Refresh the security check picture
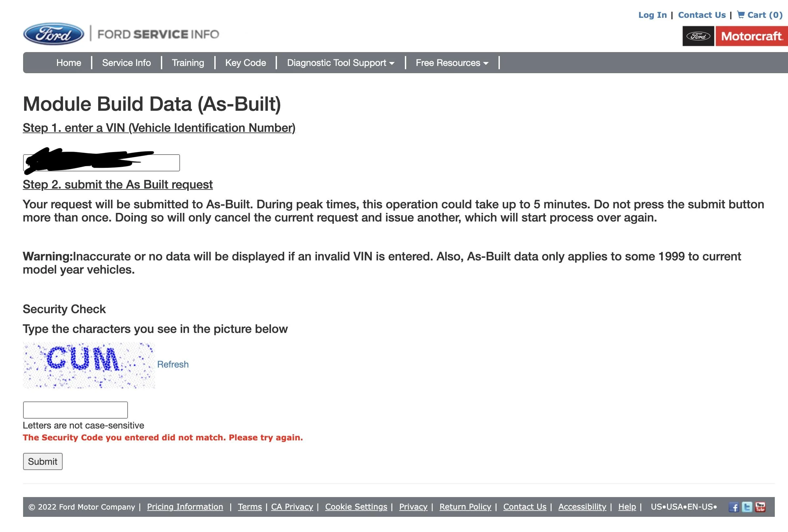The image size is (788, 532). tap(173, 365)
